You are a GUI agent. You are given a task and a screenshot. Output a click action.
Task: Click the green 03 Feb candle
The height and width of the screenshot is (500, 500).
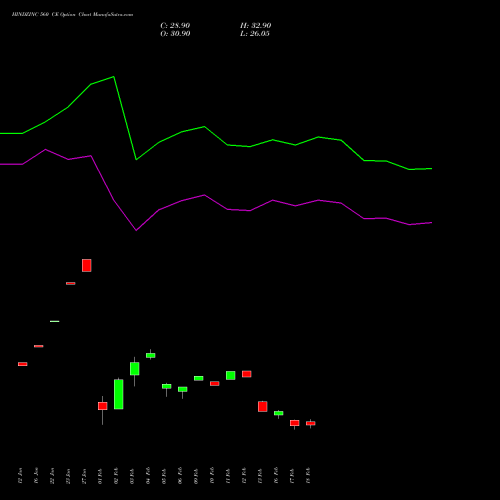coord(135,369)
